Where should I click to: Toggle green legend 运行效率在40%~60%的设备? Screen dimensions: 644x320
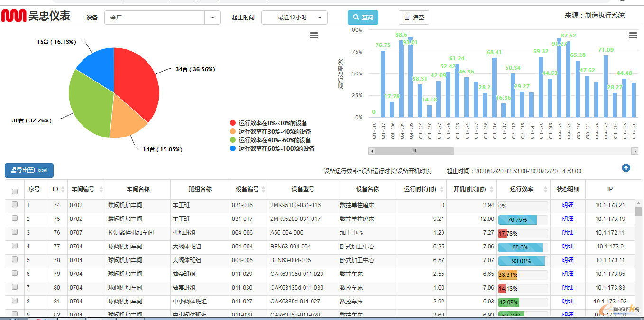[270, 140]
